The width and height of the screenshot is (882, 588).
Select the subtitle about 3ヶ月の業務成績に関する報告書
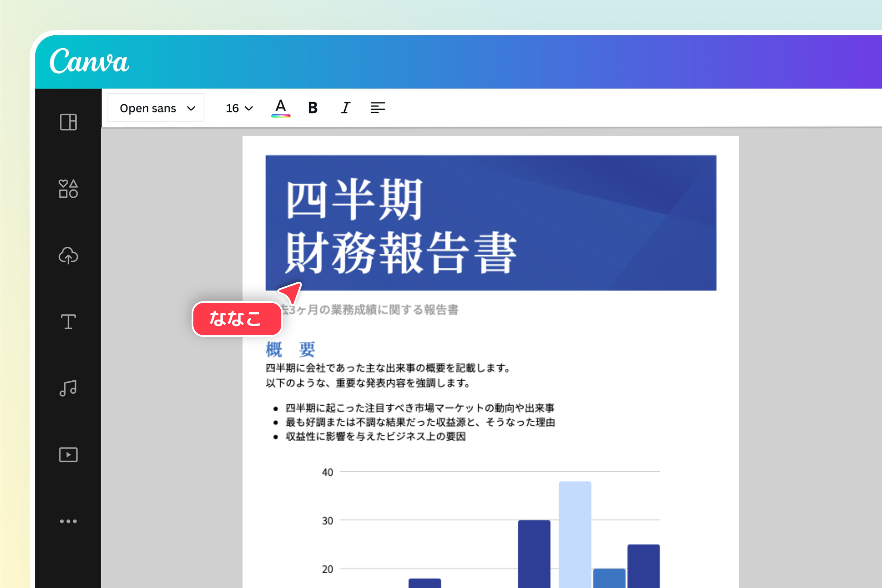[x=370, y=309]
